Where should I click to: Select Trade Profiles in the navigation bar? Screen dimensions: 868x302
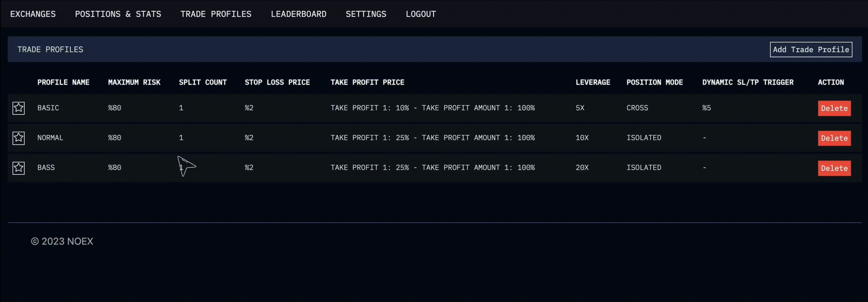(216, 14)
